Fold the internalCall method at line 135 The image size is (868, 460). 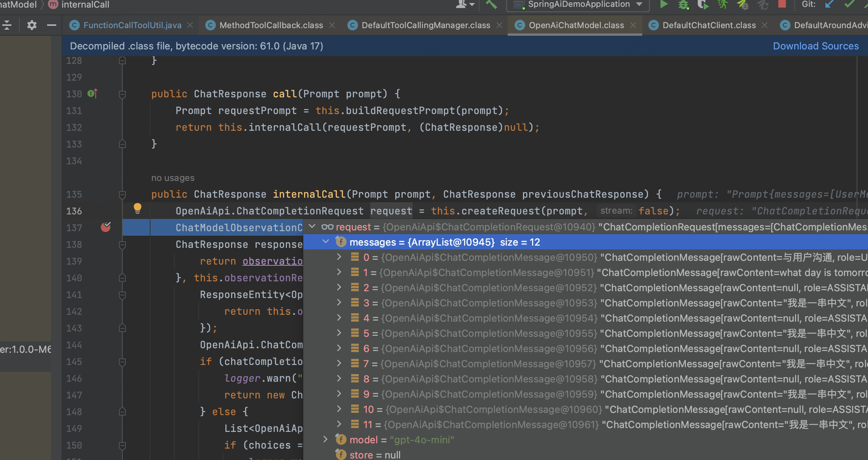(122, 195)
